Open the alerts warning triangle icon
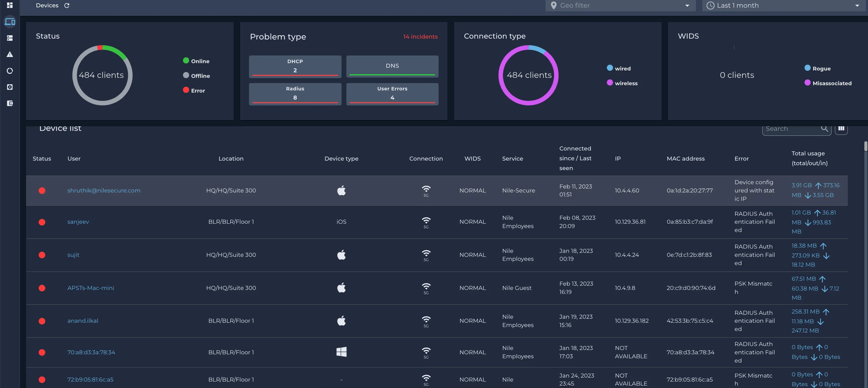 click(x=10, y=54)
